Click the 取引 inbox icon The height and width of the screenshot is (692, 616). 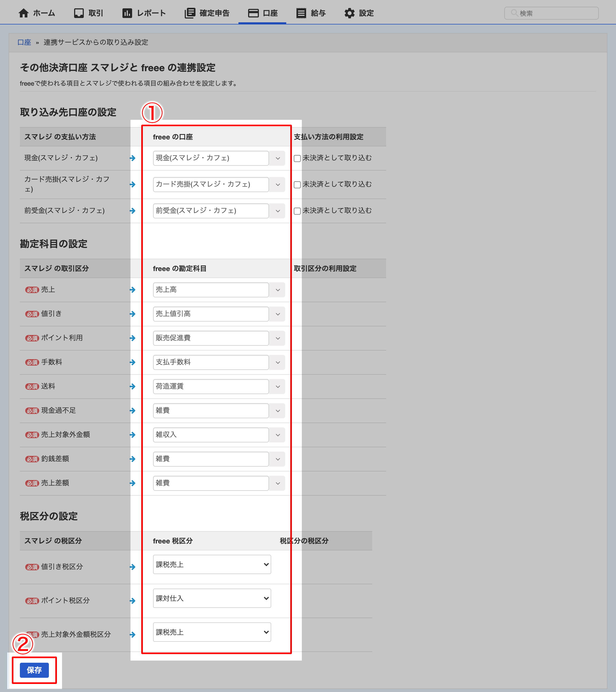[x=79, y=13]
